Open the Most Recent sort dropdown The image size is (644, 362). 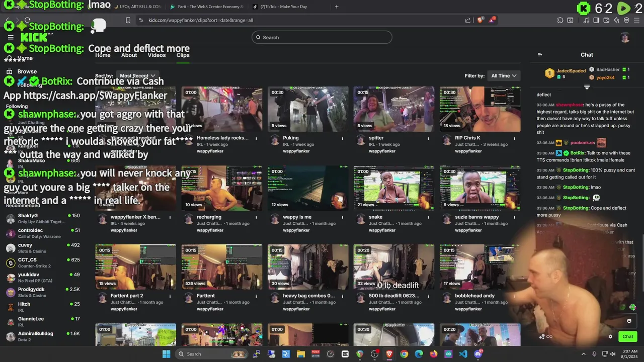point(137,75)
